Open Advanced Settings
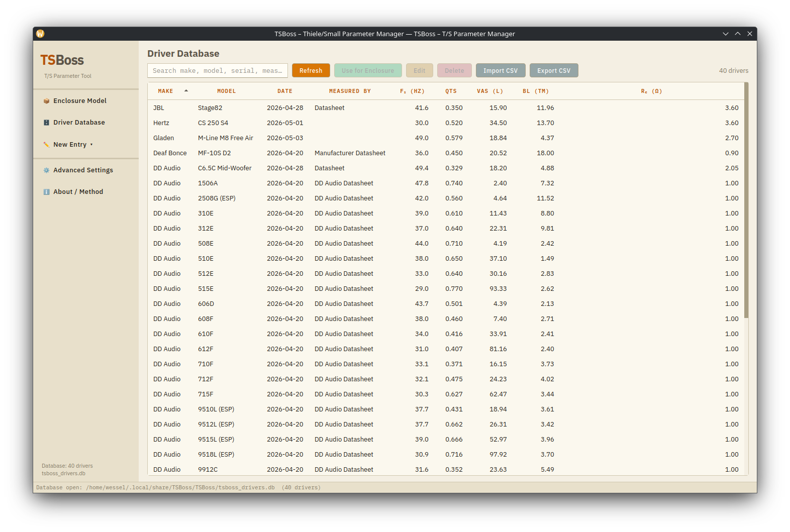Screen dimensions: 790x532 (86, 170)
